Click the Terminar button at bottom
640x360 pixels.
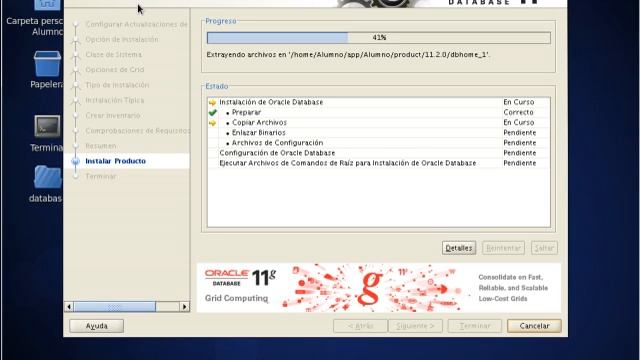click(x=475, y=326)
